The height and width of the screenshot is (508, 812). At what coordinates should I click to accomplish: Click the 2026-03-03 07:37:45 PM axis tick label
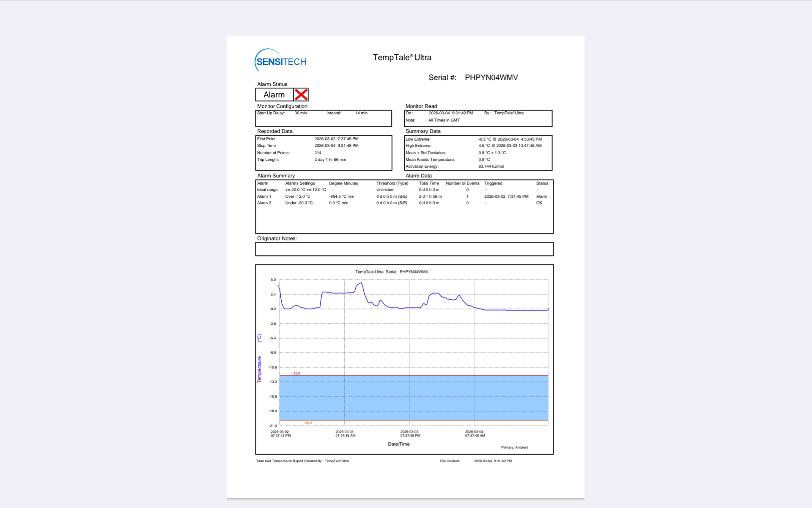(410, 433)
